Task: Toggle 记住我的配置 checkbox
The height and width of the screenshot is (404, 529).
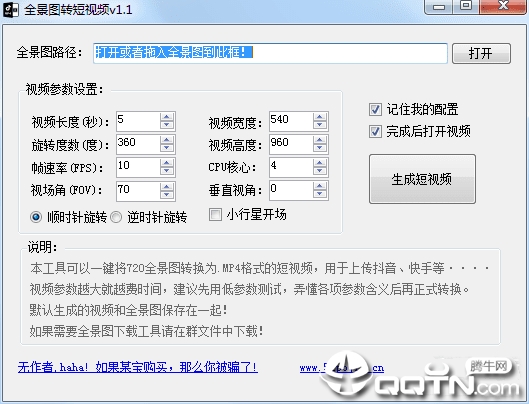Action: click(375, 109)
